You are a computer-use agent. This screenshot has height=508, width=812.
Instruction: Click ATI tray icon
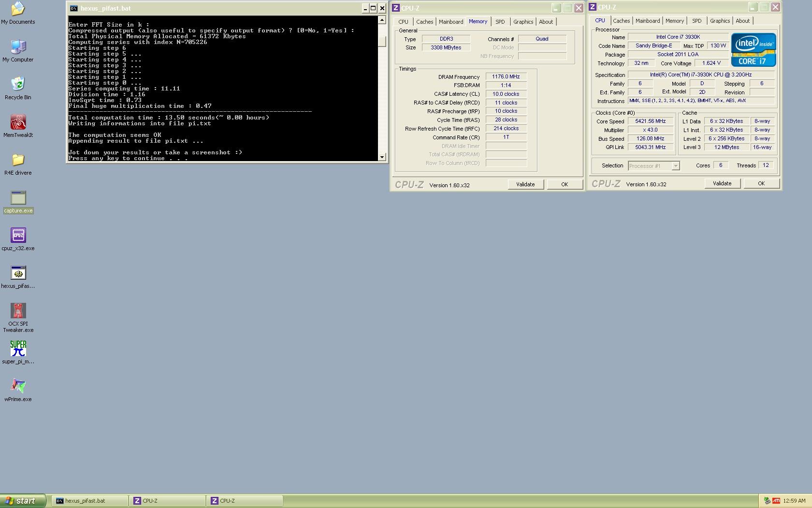(x=776, y=501)
